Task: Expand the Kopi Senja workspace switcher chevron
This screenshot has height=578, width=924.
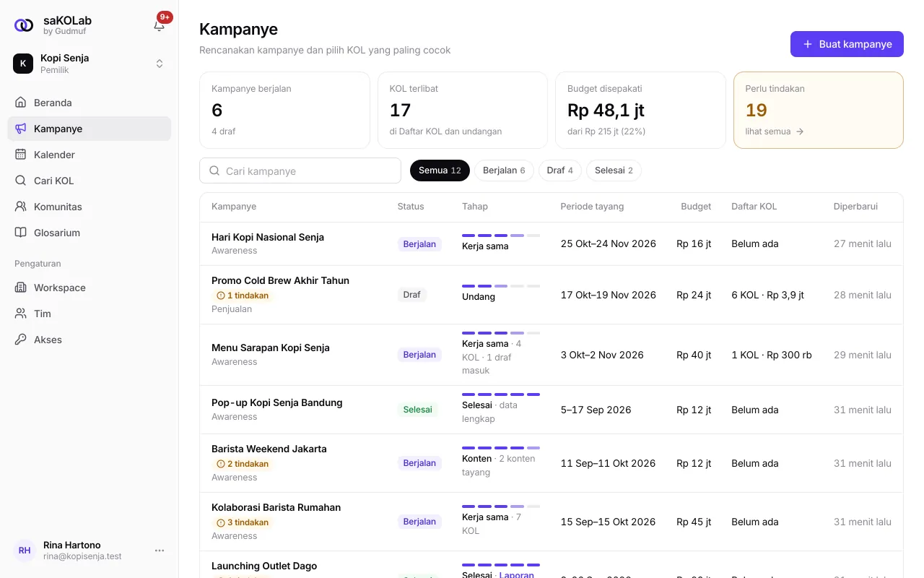Action: tap(160, 64)
